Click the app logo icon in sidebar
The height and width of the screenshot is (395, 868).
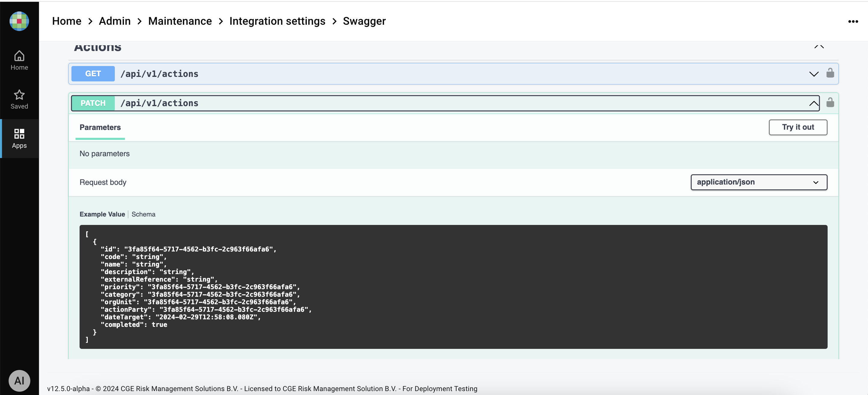pos(19,21)
